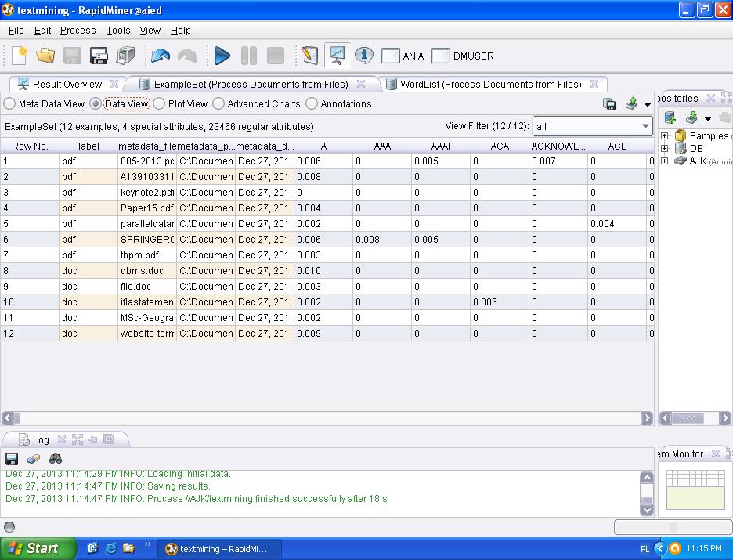
Task: Select the Data View radio button
Action: 96,103
